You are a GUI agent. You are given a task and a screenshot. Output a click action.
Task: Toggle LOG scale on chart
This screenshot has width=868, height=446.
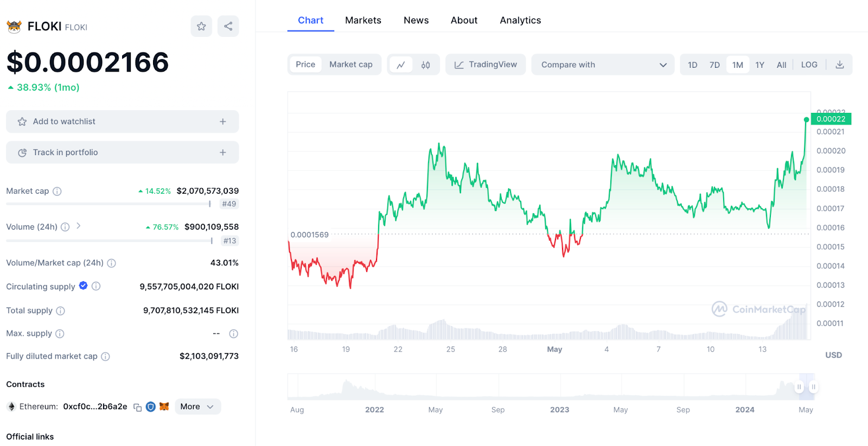[x=809, y=65]
